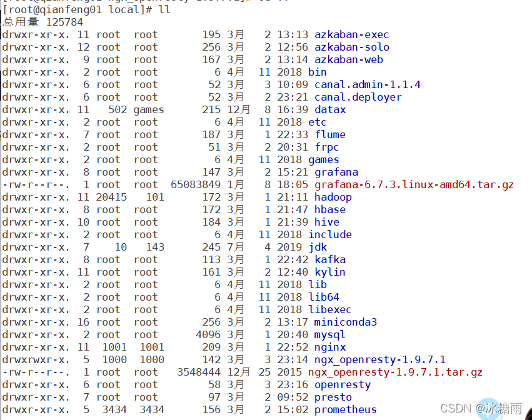Screen dimensions: 532x420
Task: Select the lib64 directory name
Action: tap(324, 297)
